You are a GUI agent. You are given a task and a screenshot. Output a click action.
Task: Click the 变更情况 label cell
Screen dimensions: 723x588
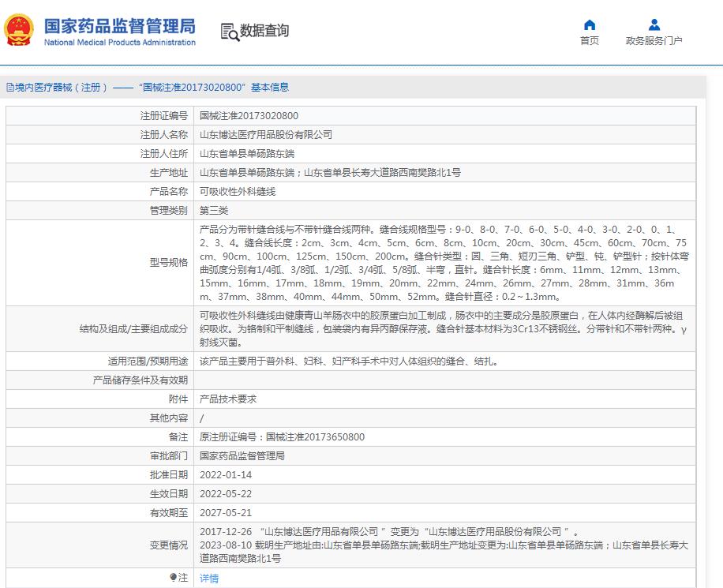tap(99, 545)
